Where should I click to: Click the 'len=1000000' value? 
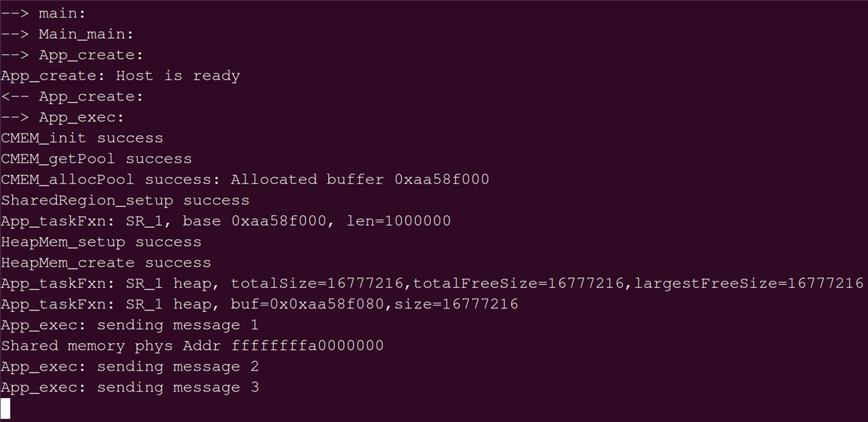pyautogui.click(x=399, y=221)
